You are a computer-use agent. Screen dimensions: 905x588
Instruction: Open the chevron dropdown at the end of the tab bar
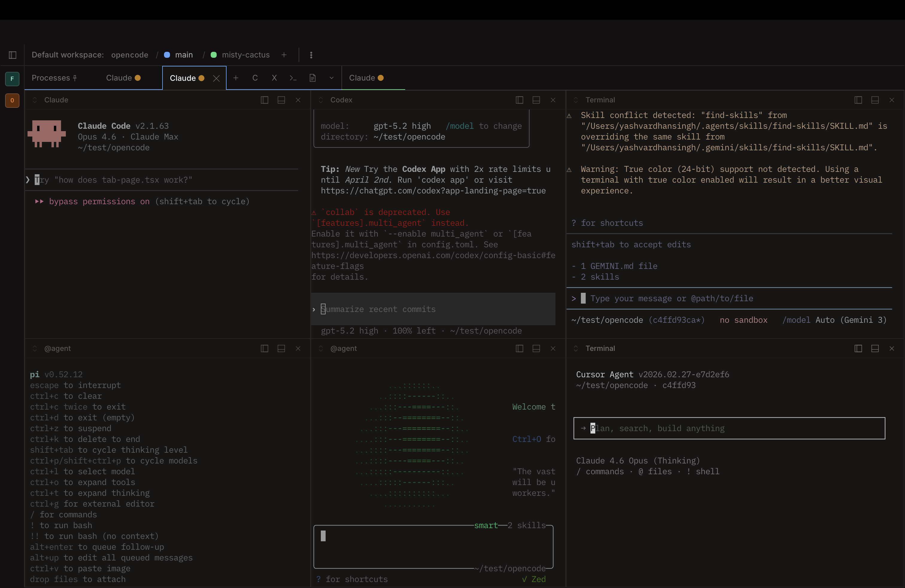(331, 78)
